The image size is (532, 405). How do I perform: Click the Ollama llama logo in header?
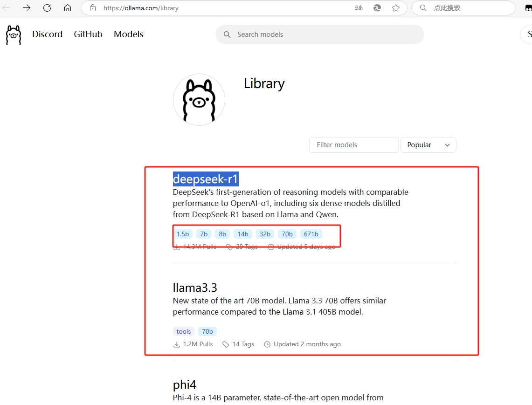click(x=14, y=34)
